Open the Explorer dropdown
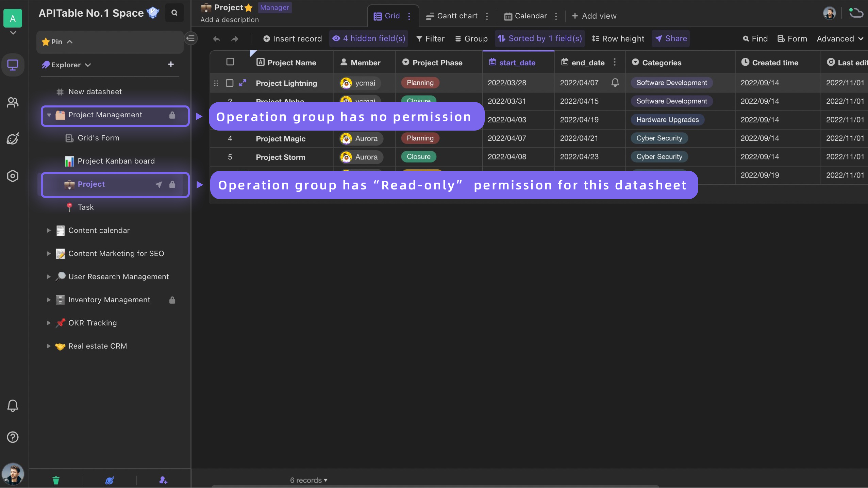The width and height of the screenshot is (868, 488). click(x=88, y=65)
